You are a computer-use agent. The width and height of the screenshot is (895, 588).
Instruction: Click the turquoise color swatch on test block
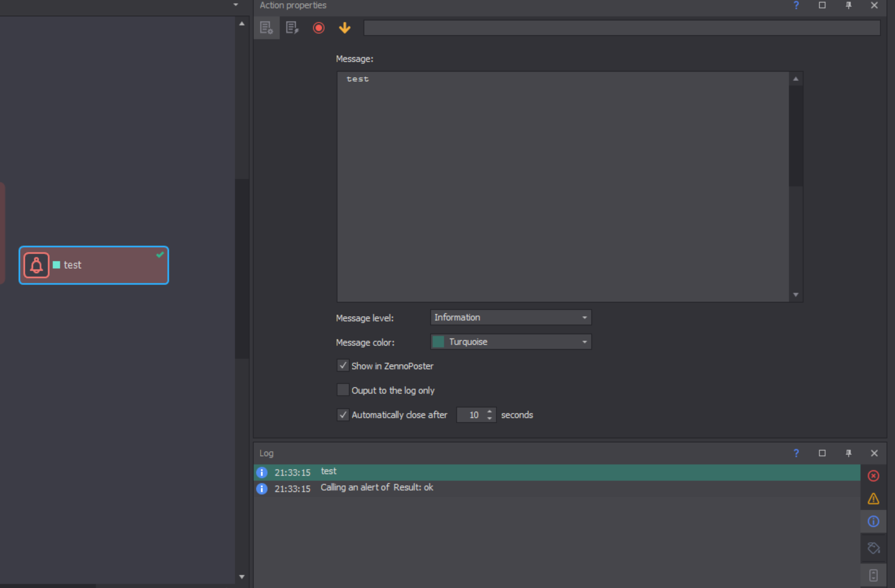(x=56, y=265)
